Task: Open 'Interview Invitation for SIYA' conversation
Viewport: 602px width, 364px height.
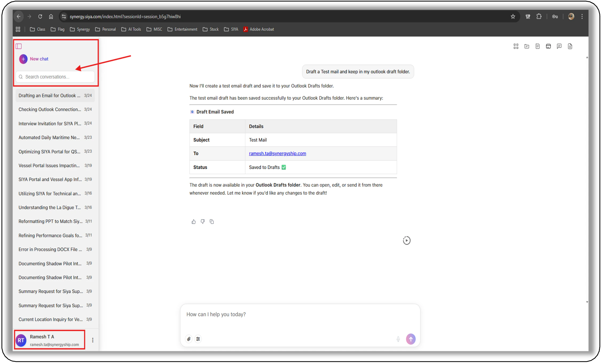Action: [x=55, y=123]
